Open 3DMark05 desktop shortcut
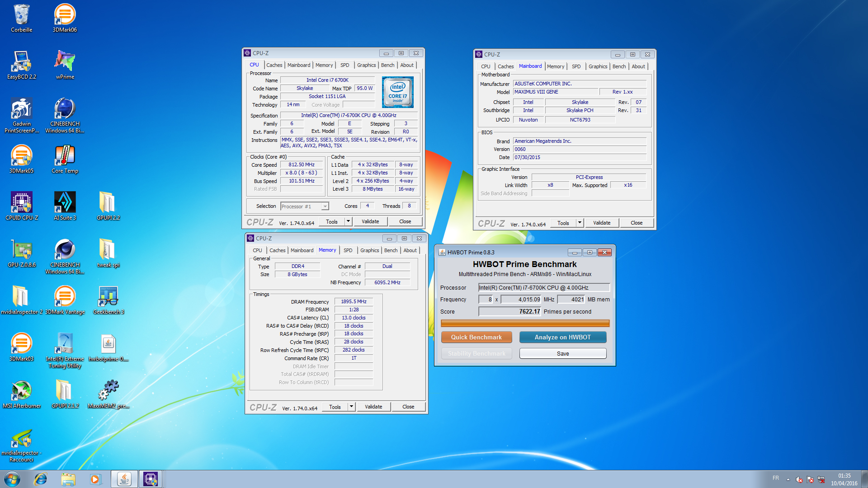Screen dimensions: 868x488 [x=21, y=159]
